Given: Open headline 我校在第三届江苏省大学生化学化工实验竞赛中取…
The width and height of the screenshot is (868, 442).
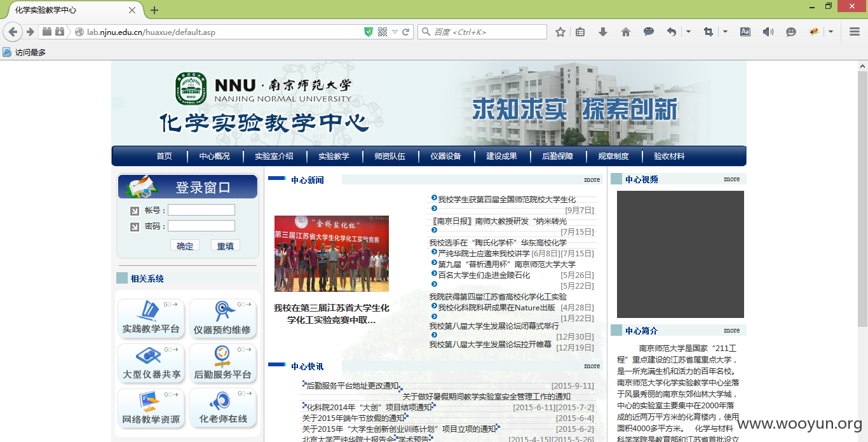Looking at the screenshot, I should click(x=332, y=314).
